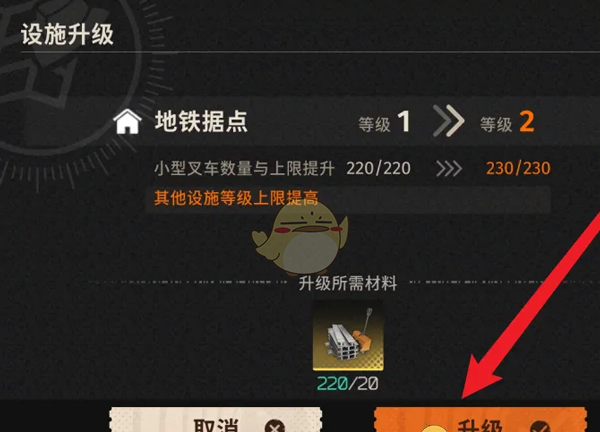Click the home icon beside 地铁据点

tap(127, 122)
